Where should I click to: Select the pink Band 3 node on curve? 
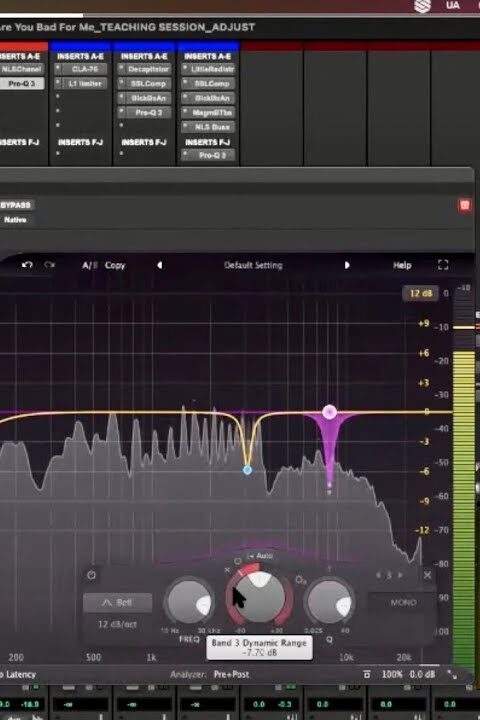coord(329,412)
